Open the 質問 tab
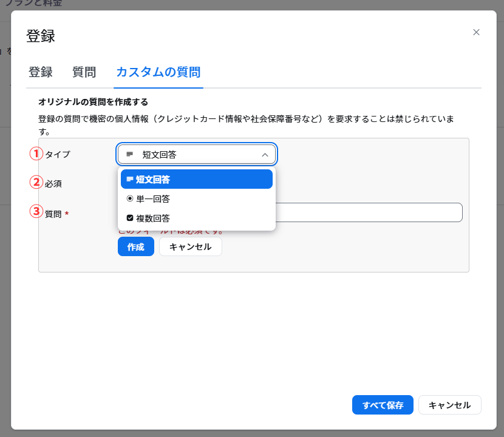The height and width of the screenshot is (437, 504). click(84, 72)
